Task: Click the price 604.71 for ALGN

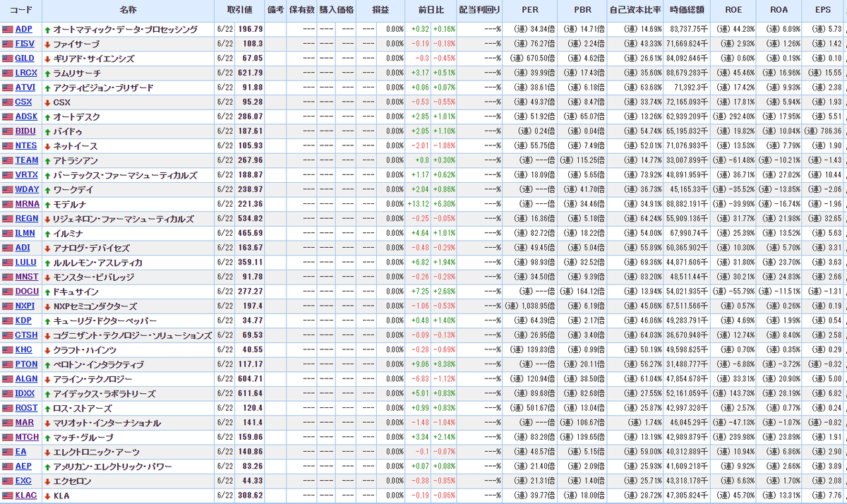Action: click(251, 380)
